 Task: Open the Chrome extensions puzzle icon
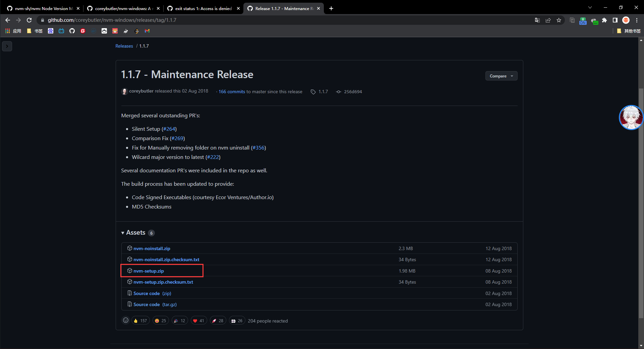pyautogui.click(x=604, y=20)
